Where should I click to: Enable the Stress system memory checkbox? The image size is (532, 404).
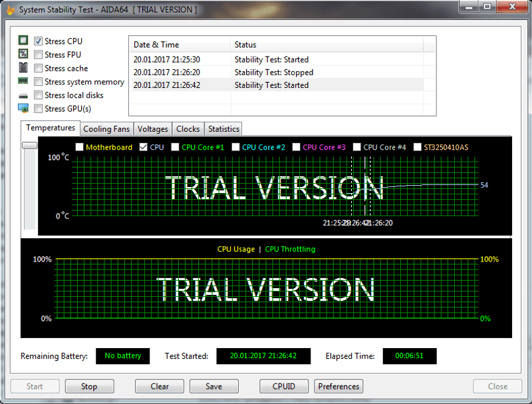click(x=39, y=82)
